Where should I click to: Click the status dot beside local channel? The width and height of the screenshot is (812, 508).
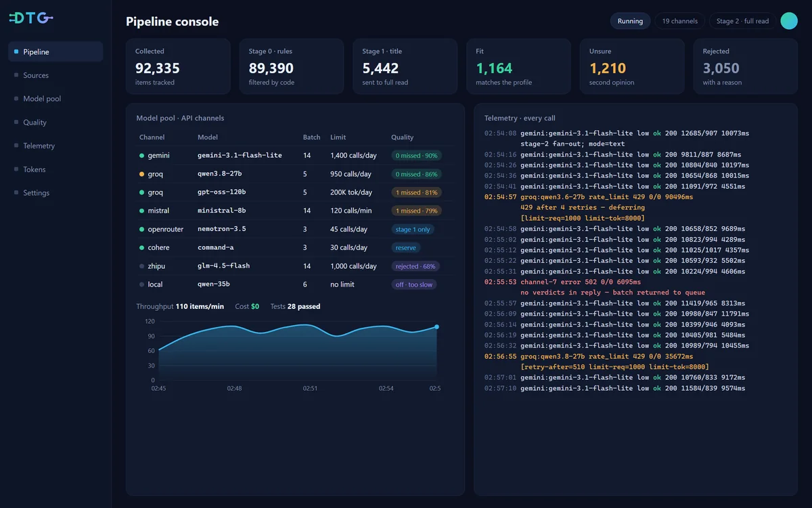(141, 284)
